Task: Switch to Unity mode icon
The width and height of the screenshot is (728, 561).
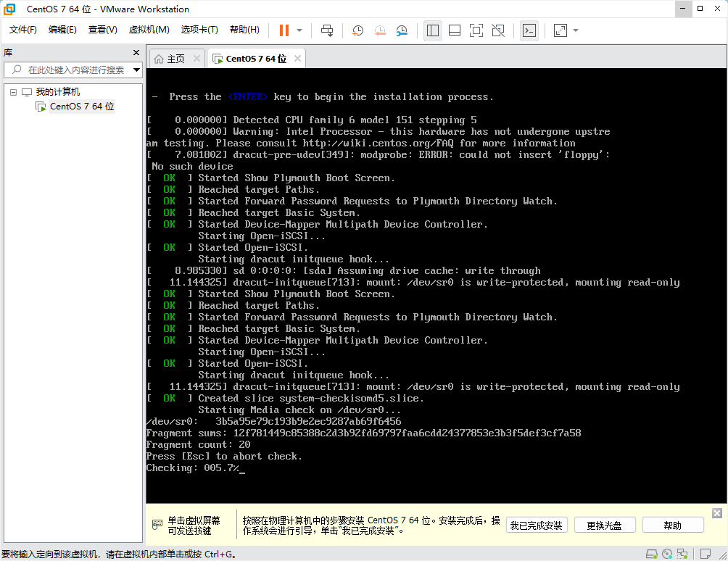Action: click(498, 30)
